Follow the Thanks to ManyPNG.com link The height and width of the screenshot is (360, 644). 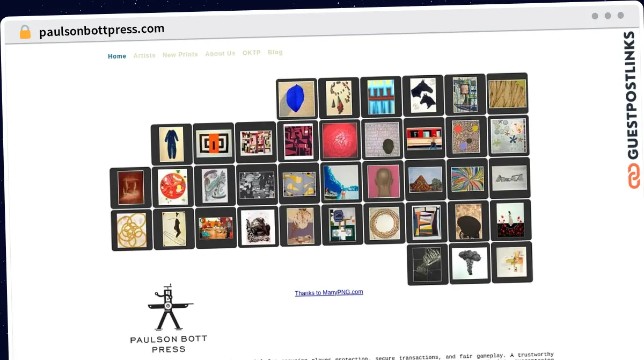pos(328,292)
